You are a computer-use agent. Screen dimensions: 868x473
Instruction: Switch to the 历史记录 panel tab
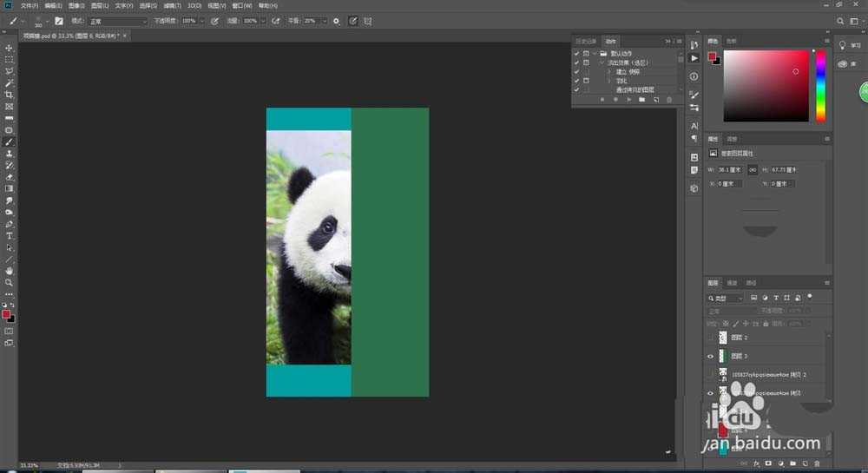(587, 41)
